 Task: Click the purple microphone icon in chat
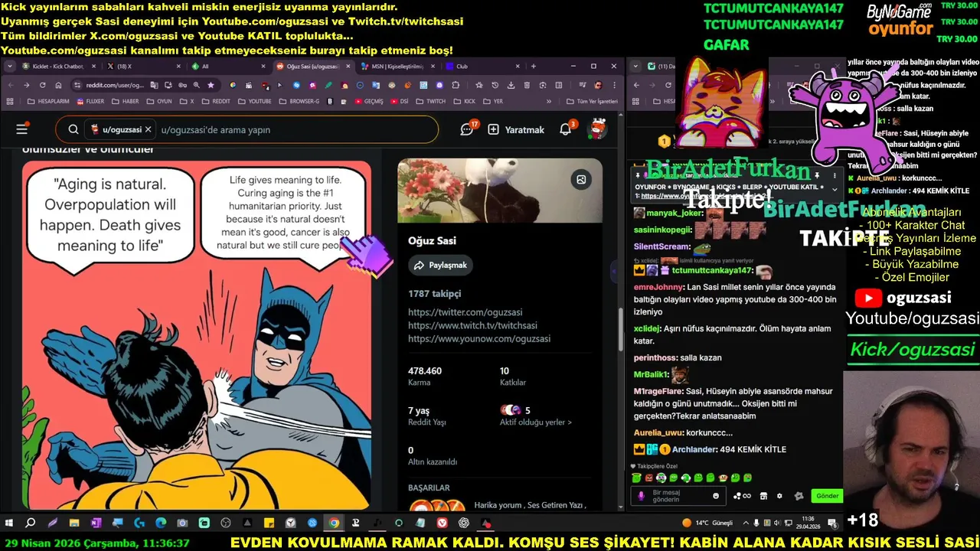pos(642,496)
